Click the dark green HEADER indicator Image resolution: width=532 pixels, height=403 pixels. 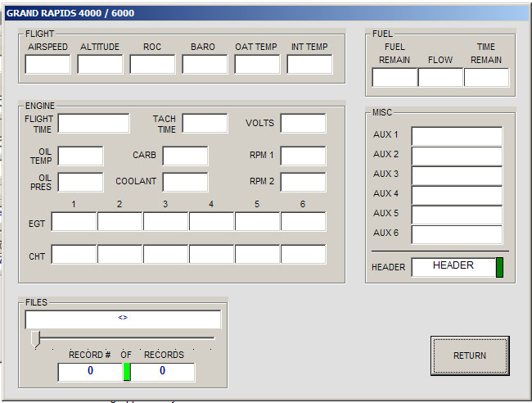[499, 267]
